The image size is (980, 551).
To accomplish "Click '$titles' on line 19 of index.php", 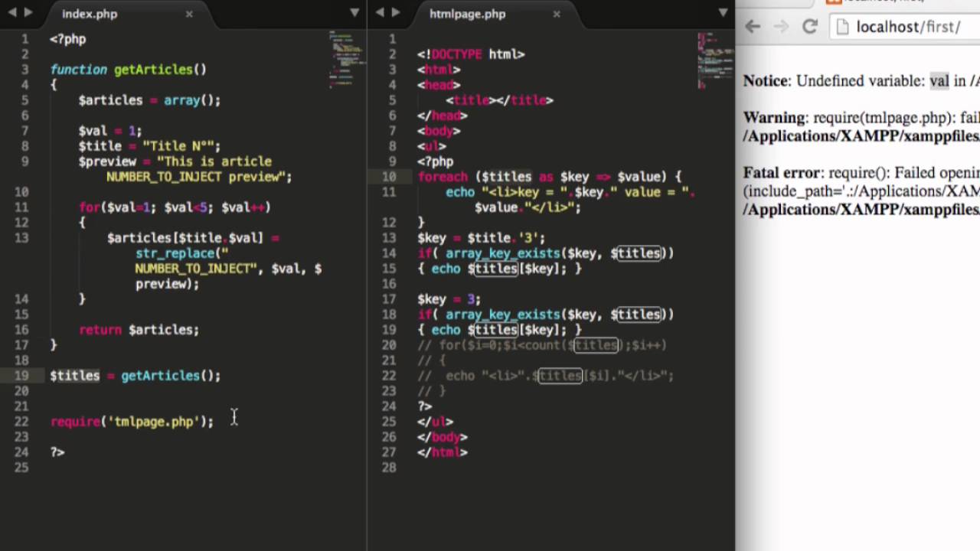I will tap(75, 376).
